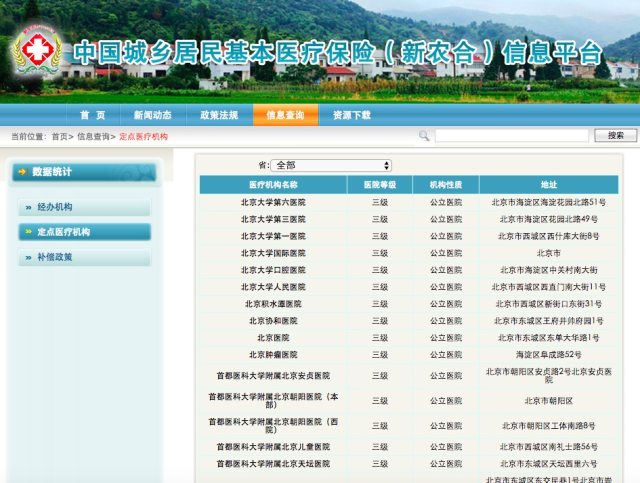Click the 医疗机构名称 column header
640x483 pixels.
coord(273,185)
